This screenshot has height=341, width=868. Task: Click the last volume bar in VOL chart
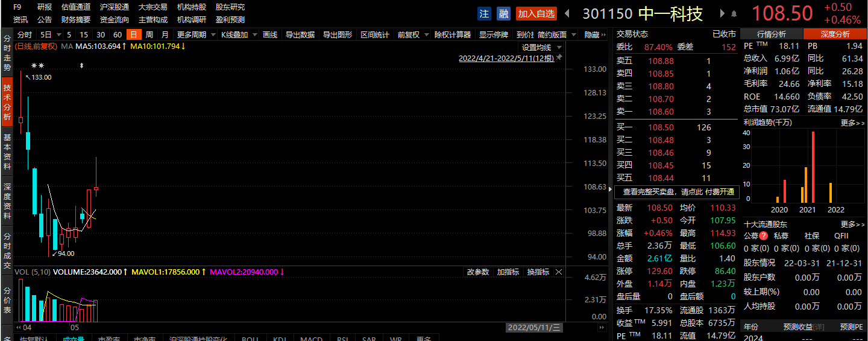pos(95,311)
